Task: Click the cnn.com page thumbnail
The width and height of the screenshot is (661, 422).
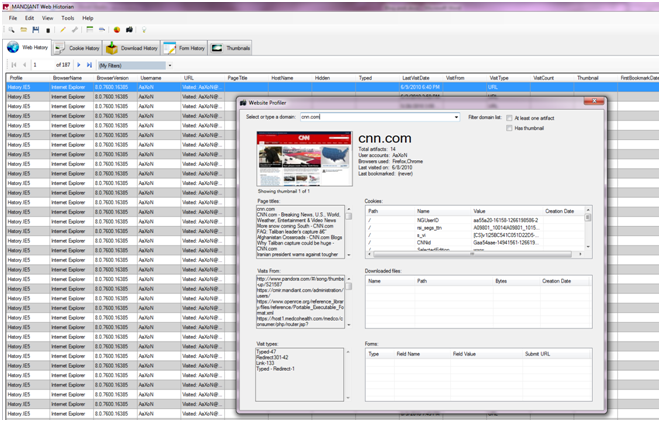Action: pos(304,159)
